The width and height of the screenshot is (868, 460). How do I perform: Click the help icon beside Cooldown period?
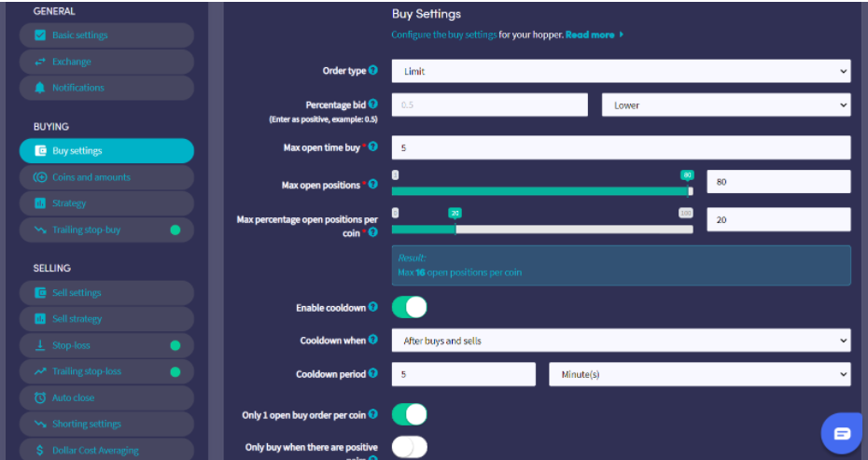373,373
